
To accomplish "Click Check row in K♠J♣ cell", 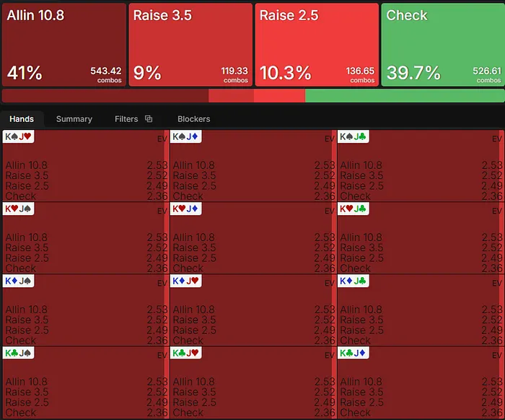I will coord(421,196).
